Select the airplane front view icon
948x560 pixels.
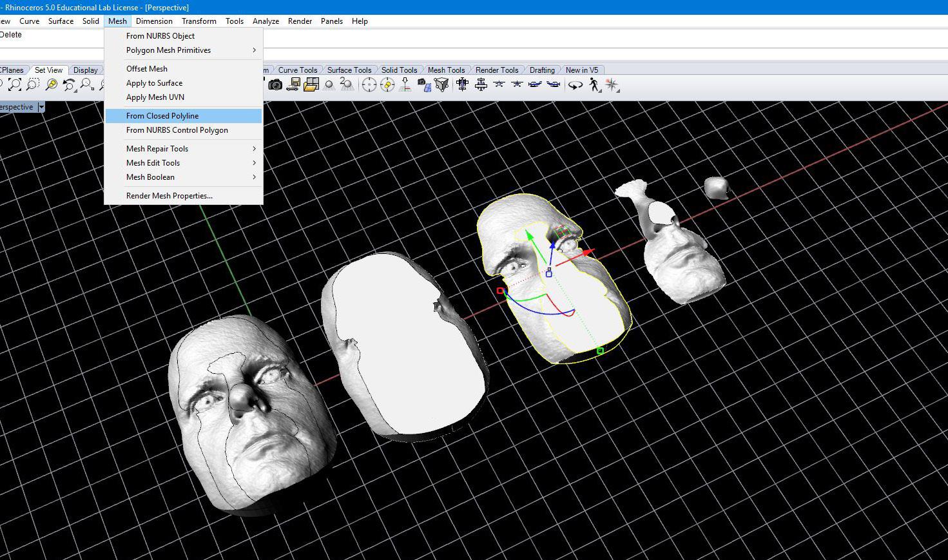tap(499, 84)
